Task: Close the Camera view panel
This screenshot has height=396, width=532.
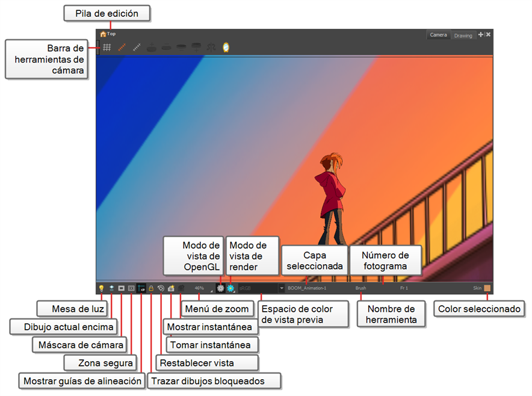Action: 488,35
